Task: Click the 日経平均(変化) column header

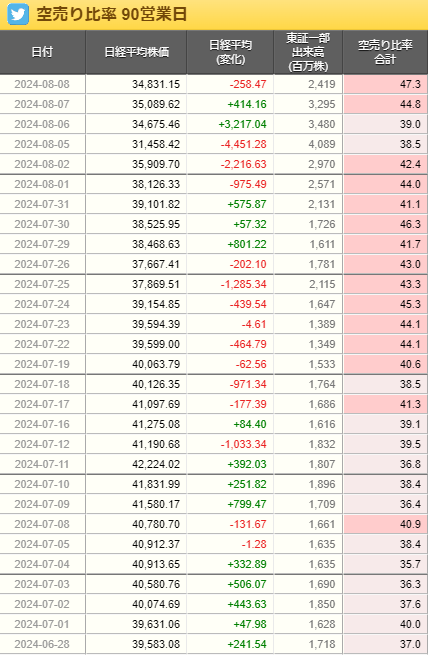Action: point(230,52)
